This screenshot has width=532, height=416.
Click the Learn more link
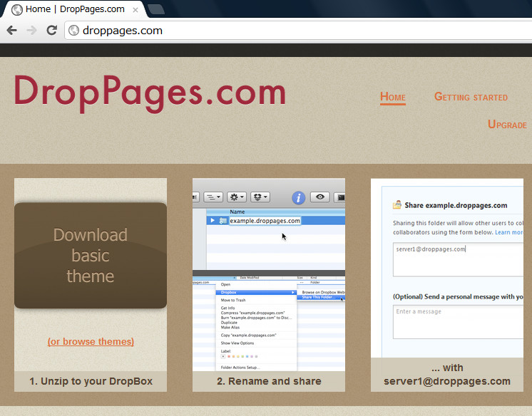(x=509, y=232)
